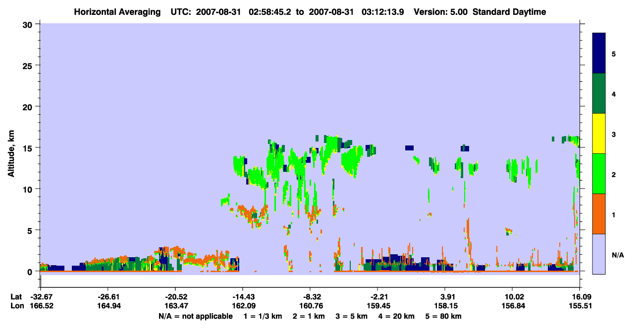Click the number 5 beside the colorbar
The width and height of the screenshot is (644, 330).
pos(614,53)
